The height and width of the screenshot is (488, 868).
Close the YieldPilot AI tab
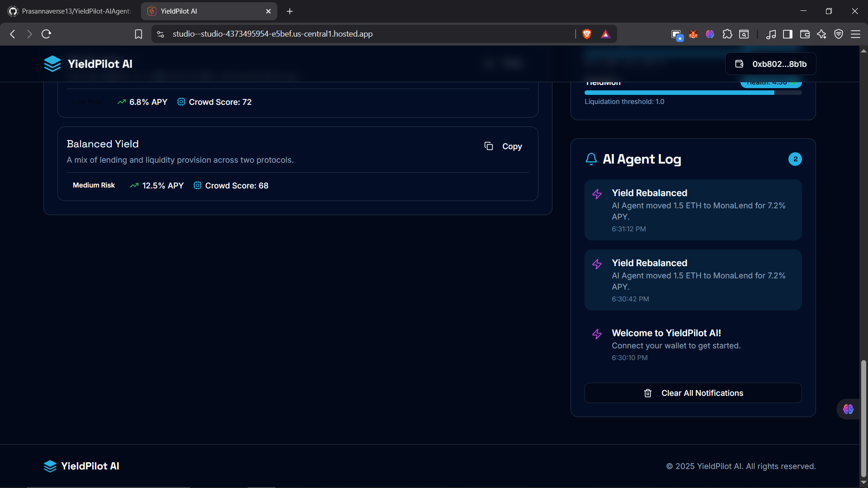[269, 11]
